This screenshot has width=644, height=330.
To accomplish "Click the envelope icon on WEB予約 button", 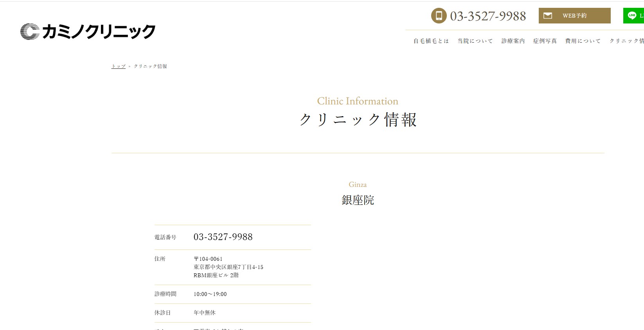I will point(548,16).
